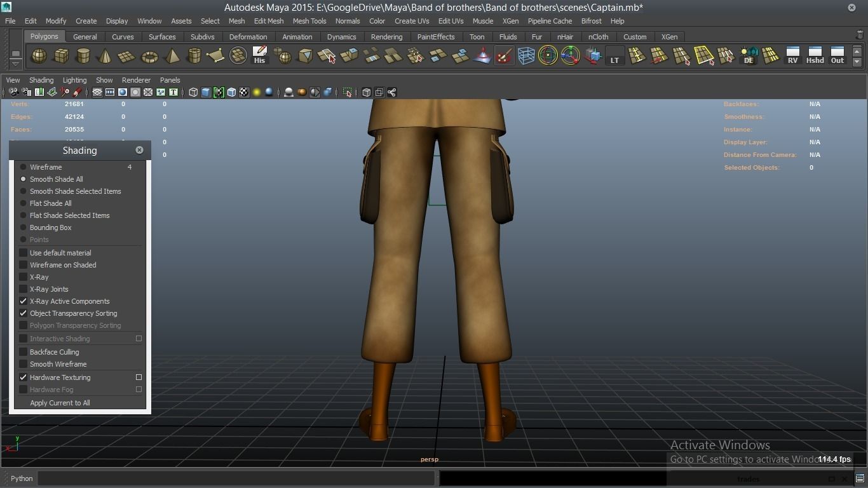Click into the Python command line field
Viewport: 868px width, 488px height.
coord(236,478)
